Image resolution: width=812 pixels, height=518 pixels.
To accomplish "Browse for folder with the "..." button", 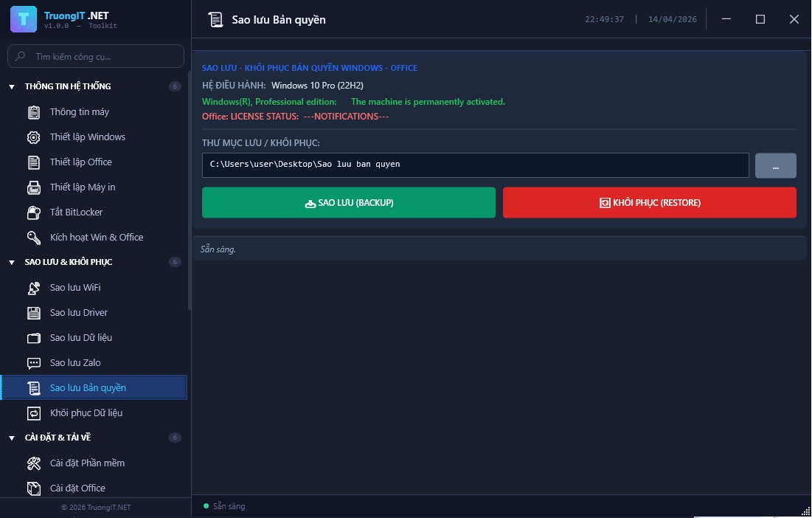I will click(x=775, y=166).
